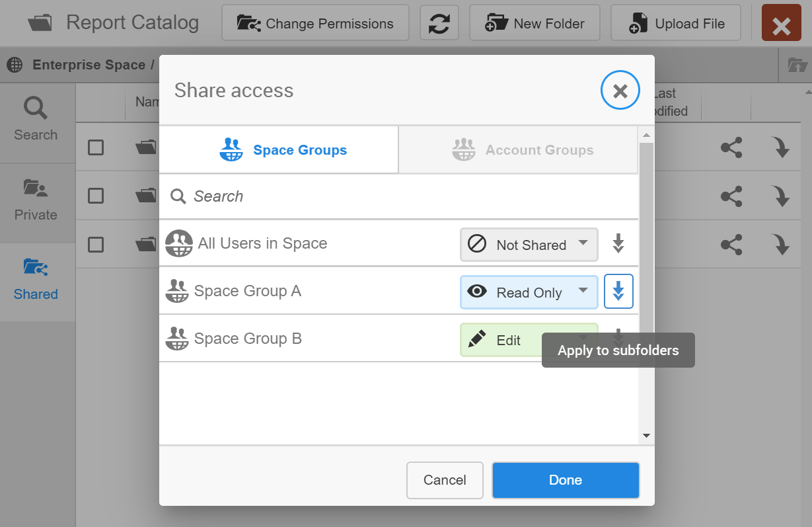Open the Search panel in left sidebar
Screen dimensions: 812x527
click(36, 120)
